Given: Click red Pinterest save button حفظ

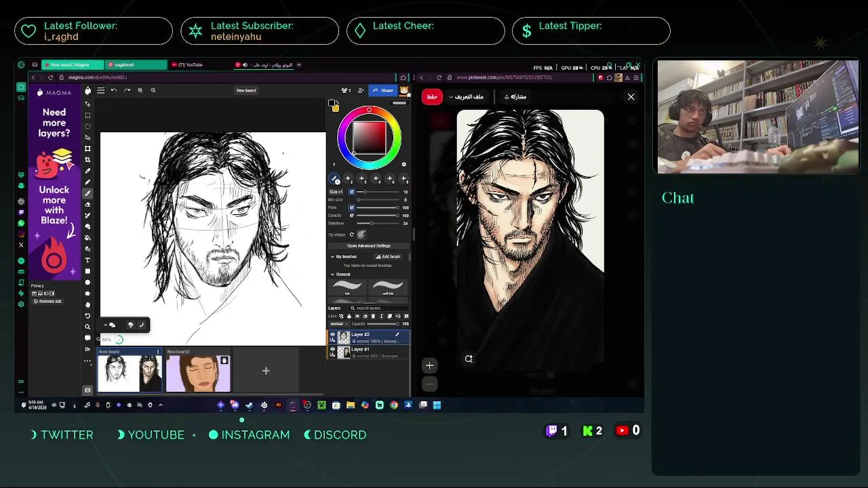Looking at the screenshot, I should (x=432, y=96).
